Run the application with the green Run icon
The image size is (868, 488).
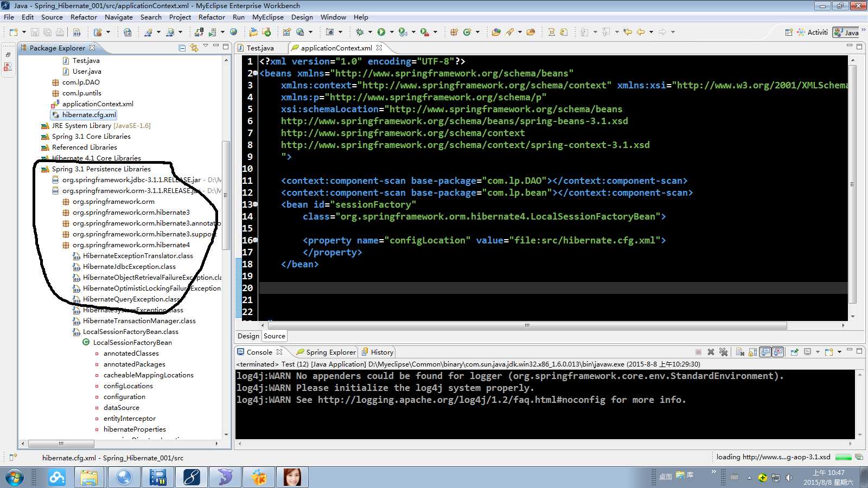tap(381, 32)
